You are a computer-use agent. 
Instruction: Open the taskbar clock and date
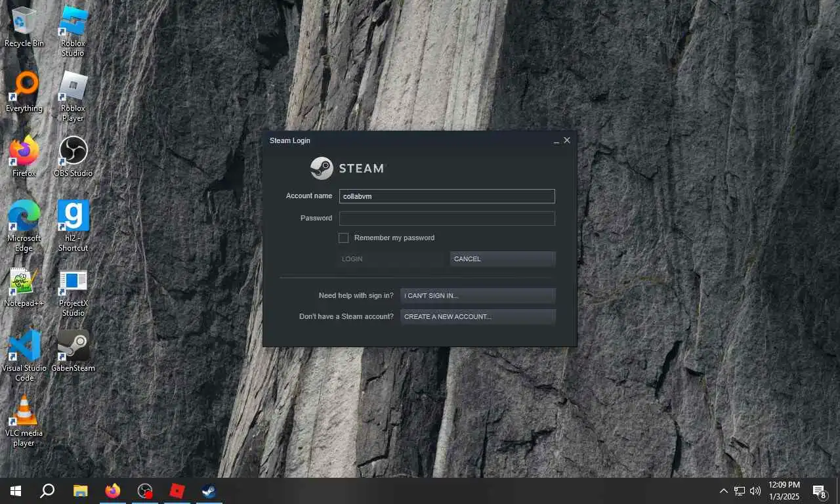point(784,491)
